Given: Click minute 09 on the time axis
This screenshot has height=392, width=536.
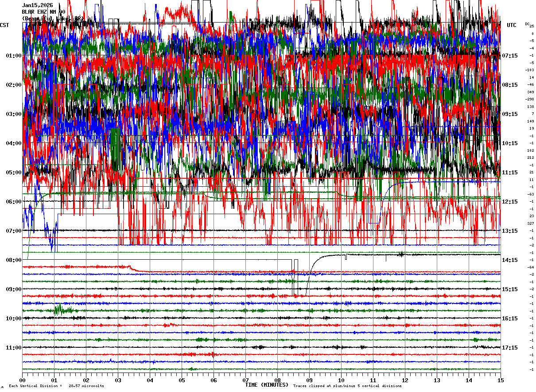Looking at the screenshot, I should [x=309, y=380].
